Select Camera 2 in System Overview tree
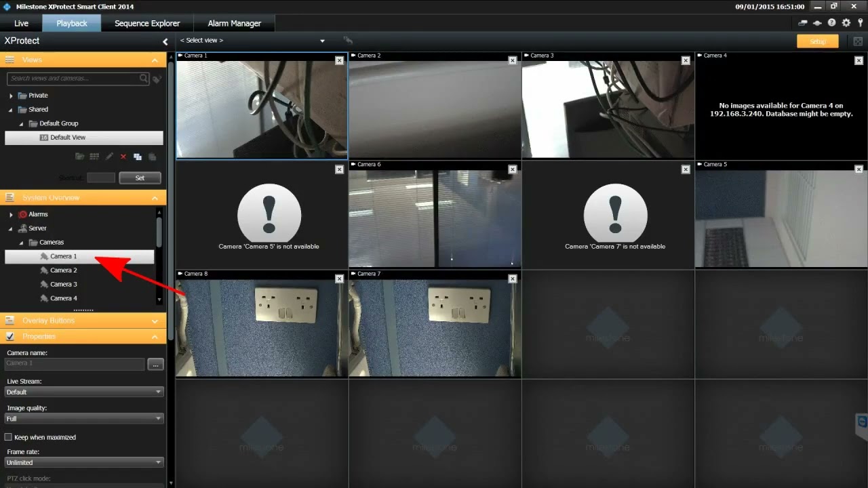 [63, 270]
